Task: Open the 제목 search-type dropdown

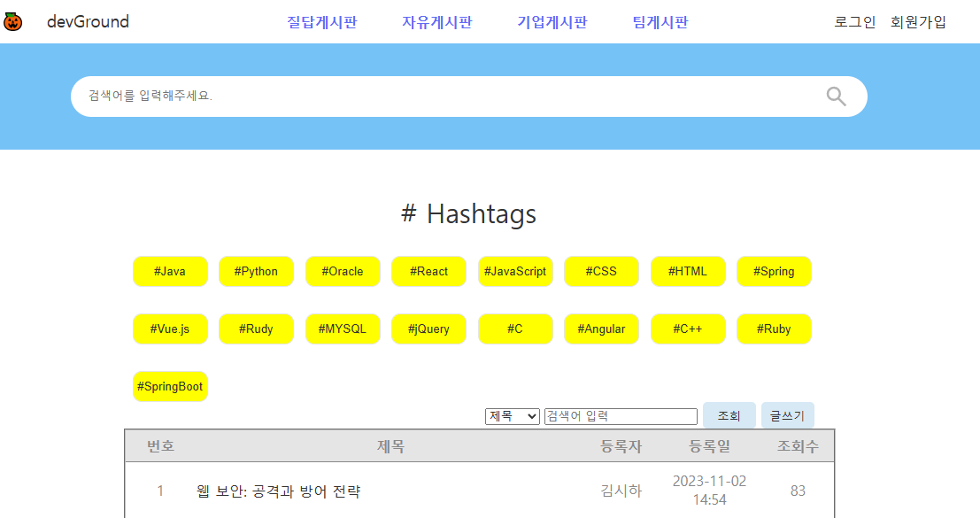Action: [x=513, y=416]
